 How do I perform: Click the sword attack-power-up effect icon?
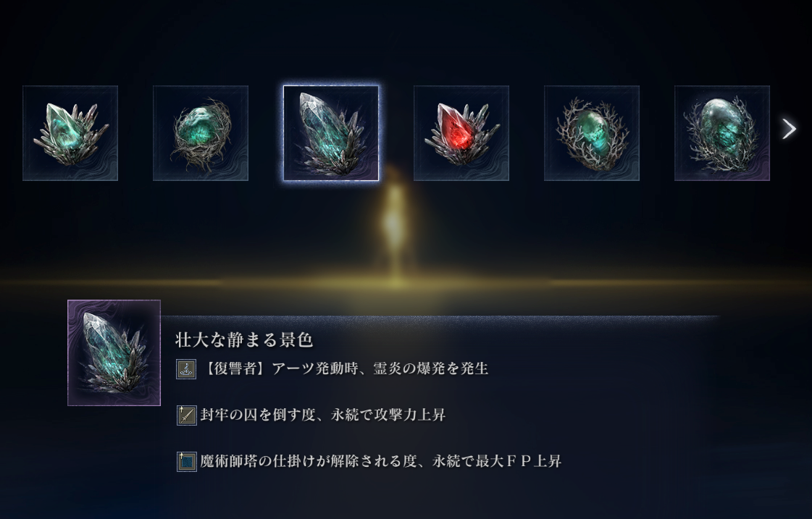tap(186, 415)
